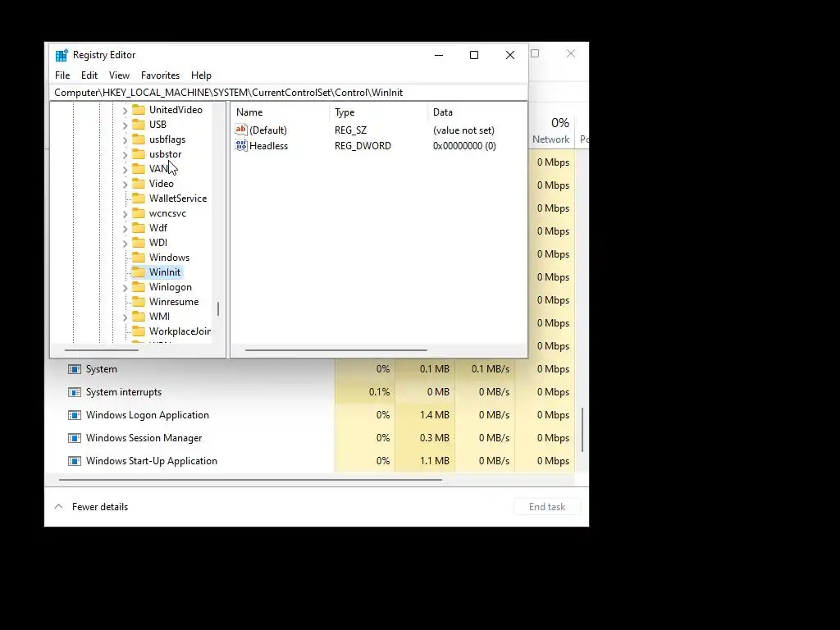Select the WinInit tree label
Viewport: 840px width, 630px height.
click(164, 272)
